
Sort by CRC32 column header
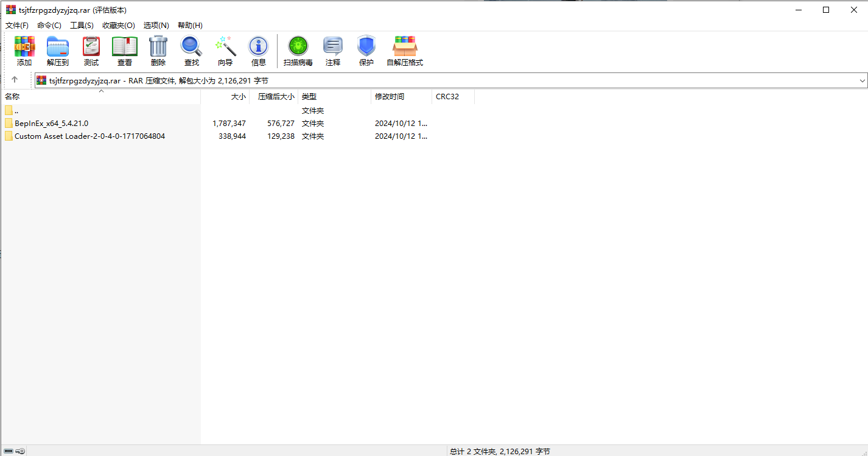[x=453, y=96]
